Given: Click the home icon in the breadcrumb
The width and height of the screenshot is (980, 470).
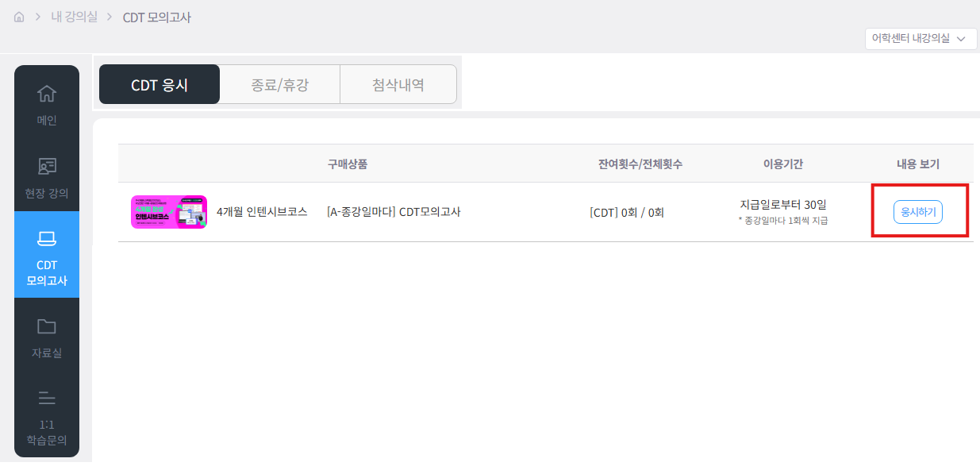Looking at the screenshot, I should (x=19, y=17).
